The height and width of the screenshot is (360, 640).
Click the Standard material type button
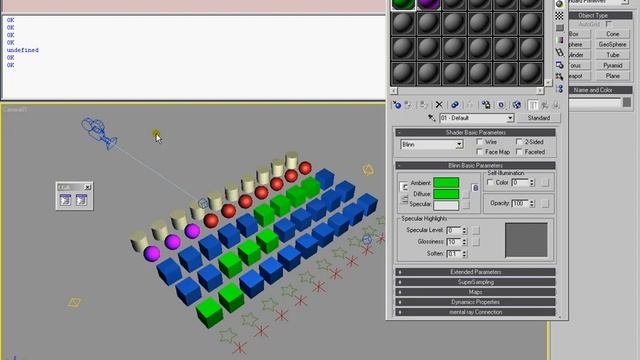point(539,118)
